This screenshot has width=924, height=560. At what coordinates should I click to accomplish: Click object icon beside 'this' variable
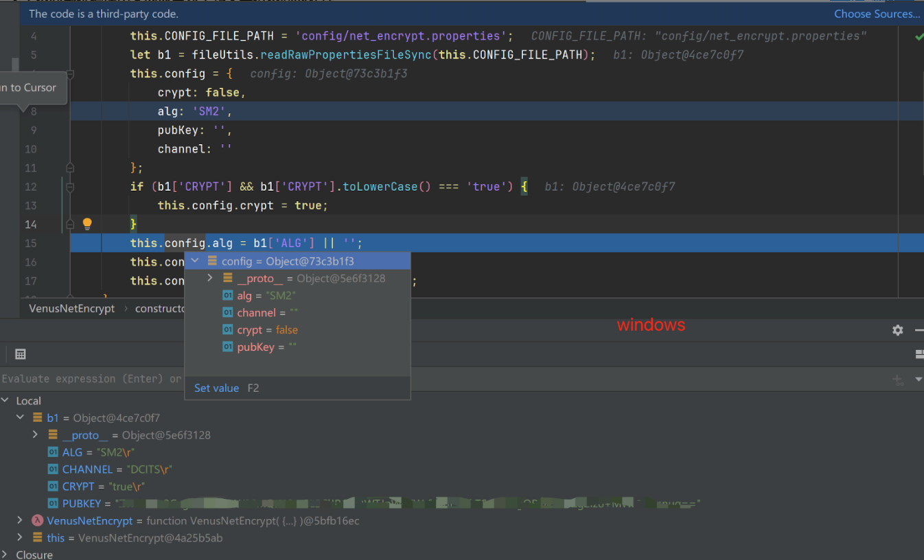[x=37, y=538]
